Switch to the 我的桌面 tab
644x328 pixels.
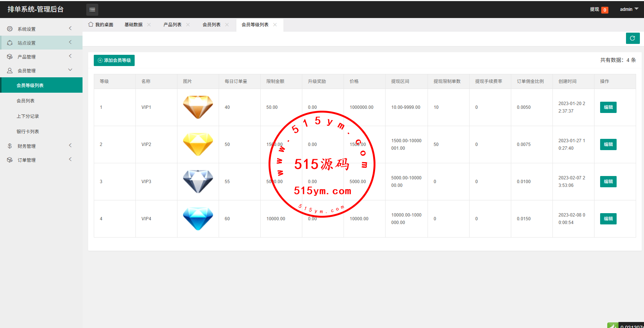point(101,25)
